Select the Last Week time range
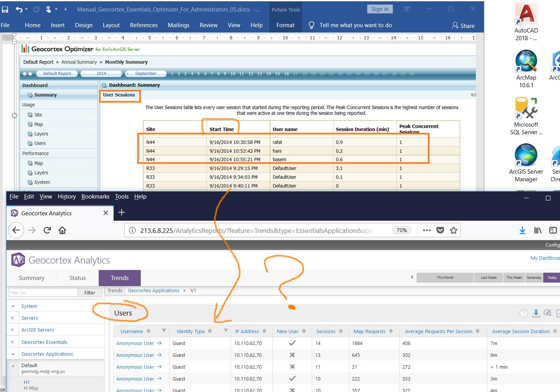The image size is (560, 392). pyautogui.click(x=489, y=278)
